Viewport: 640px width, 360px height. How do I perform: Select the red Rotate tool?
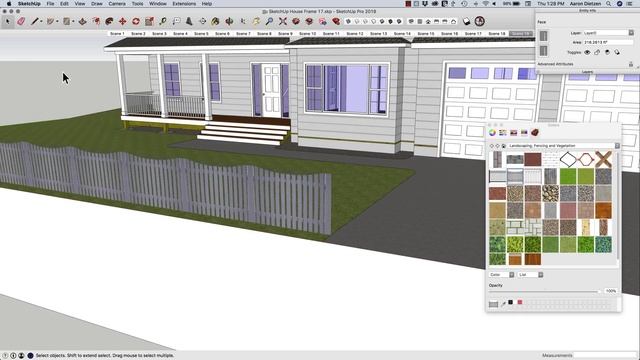click(x=136, y=21)
